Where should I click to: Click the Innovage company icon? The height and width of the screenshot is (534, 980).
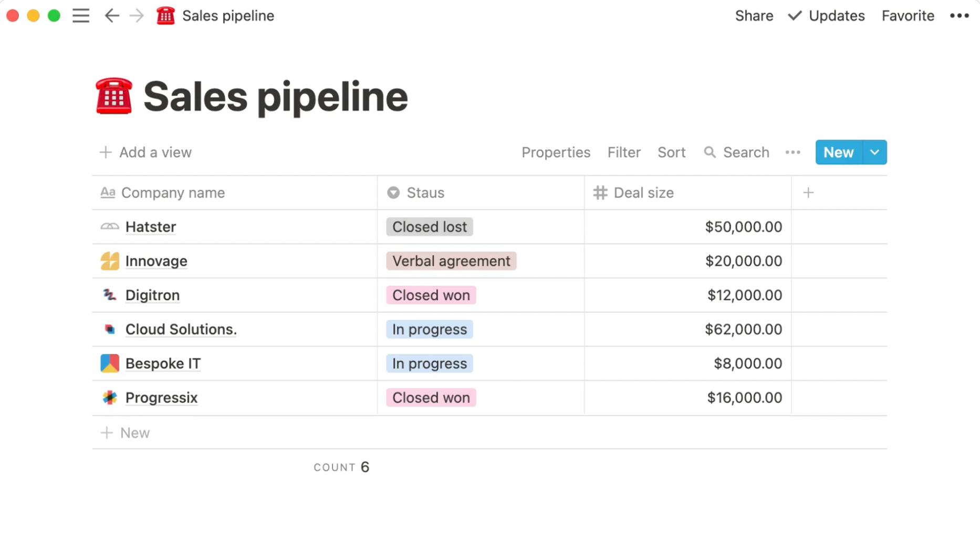pos(109,261)
